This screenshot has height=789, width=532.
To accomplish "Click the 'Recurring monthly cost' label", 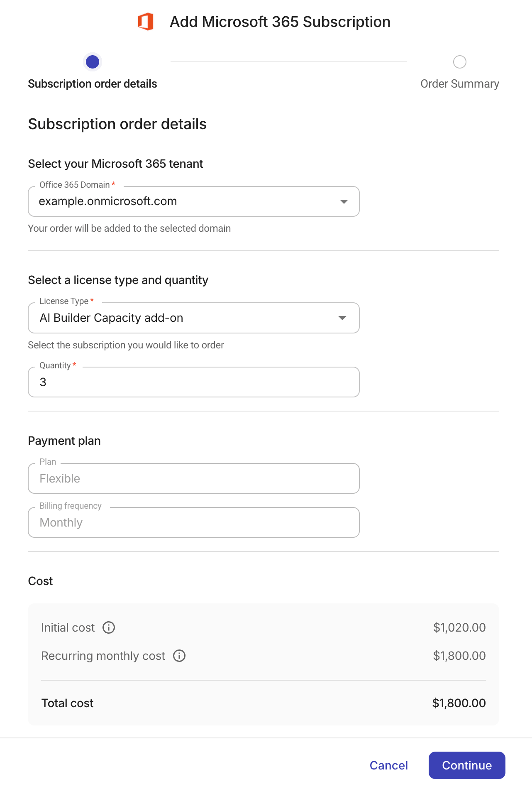I will (103, 656).
